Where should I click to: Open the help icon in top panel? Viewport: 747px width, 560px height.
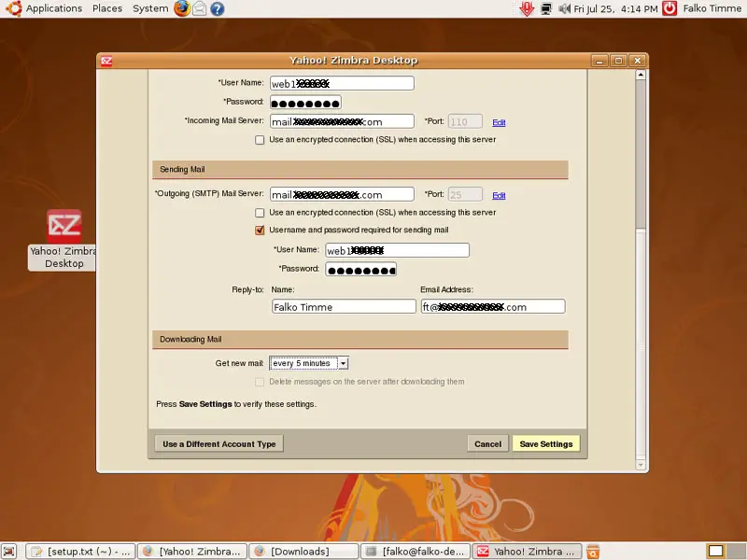pos(218,8)
